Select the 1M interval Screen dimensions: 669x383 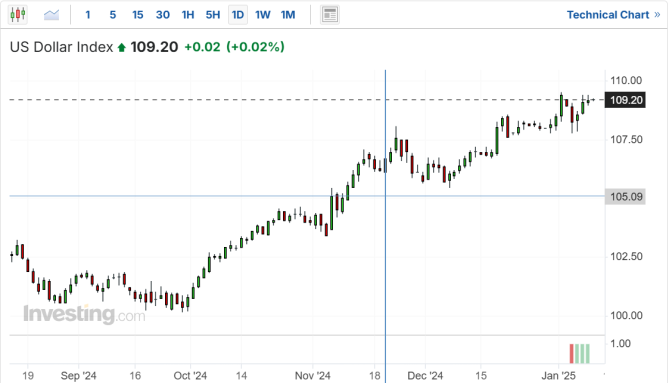point(288,15)
